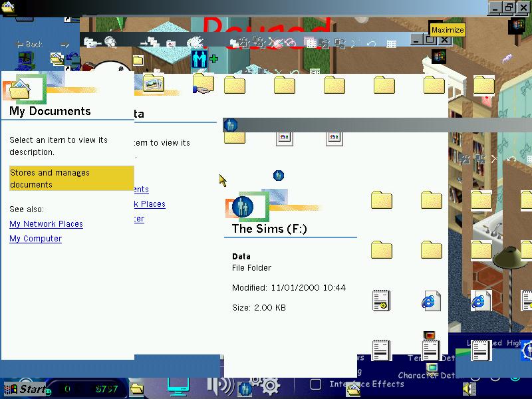Viewport: 532px width, 399px height.
Task: Click the My Documents folder icon in header
Action: pyautogui.click(x=22, y=88)
